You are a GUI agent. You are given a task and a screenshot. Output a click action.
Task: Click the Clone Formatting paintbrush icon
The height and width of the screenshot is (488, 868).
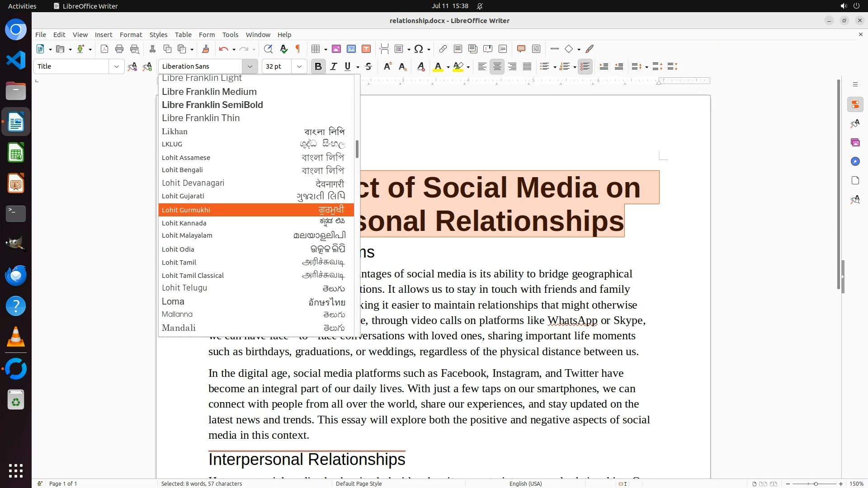205,49
